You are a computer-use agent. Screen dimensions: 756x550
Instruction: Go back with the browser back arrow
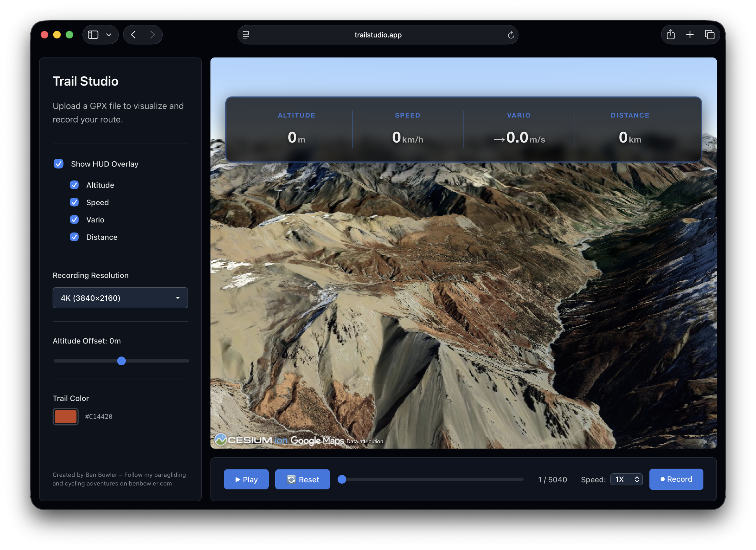[133, 35]
